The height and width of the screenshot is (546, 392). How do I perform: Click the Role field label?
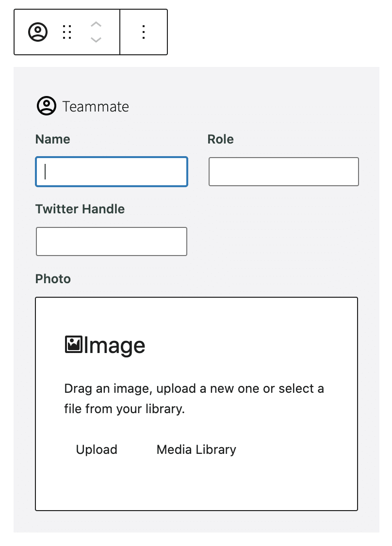pos(221,139)
